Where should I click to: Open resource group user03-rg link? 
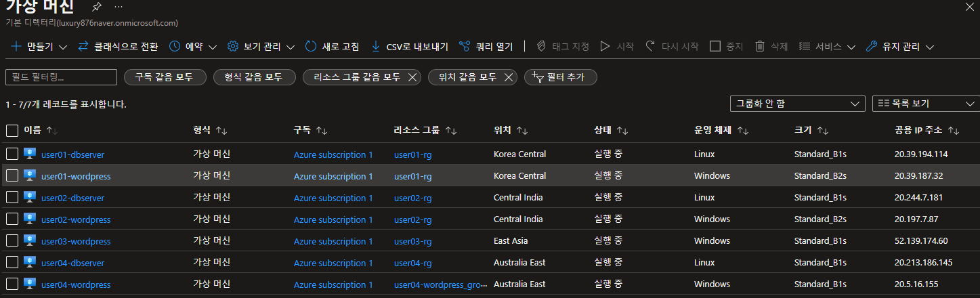(x=412, y=241)
